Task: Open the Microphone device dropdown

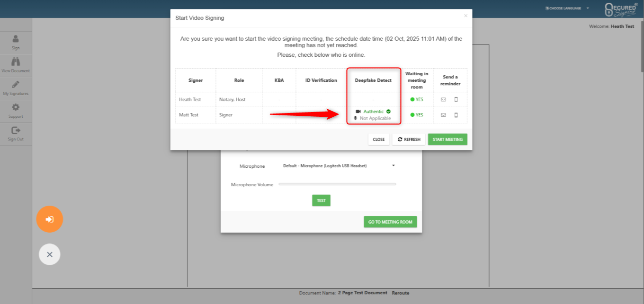Action: click(x=339, y=165)
